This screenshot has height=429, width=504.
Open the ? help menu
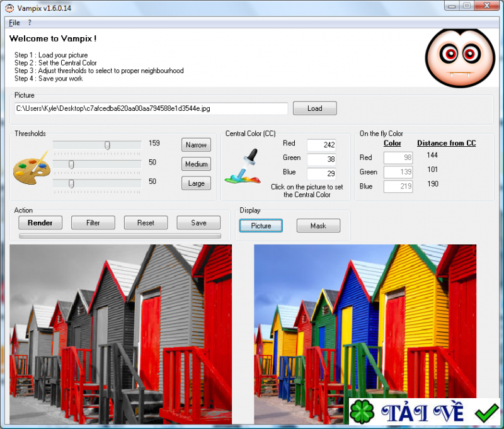(30, 23)
